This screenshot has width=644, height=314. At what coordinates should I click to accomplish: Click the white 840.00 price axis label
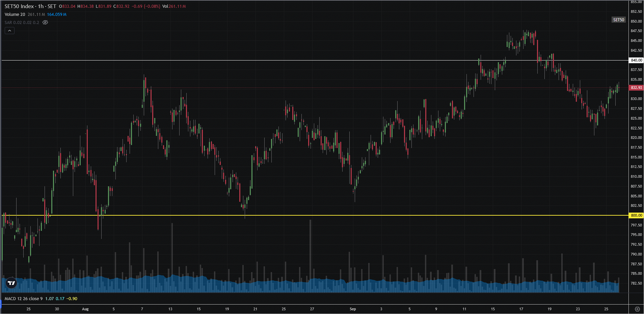[636, 61]
